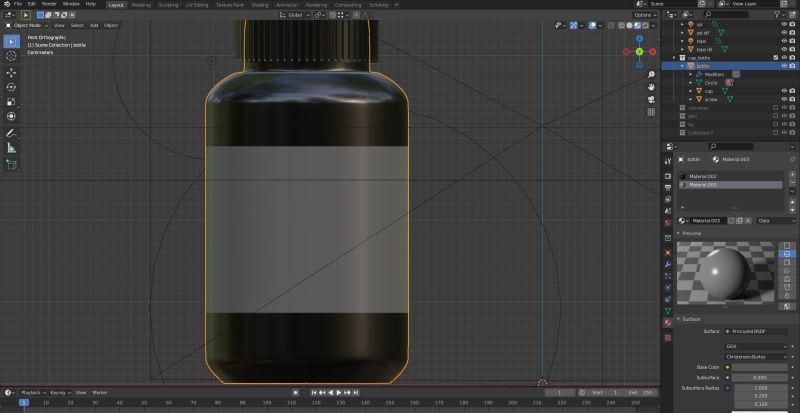
Task: Open the Output properties tab
Action: 668,187
